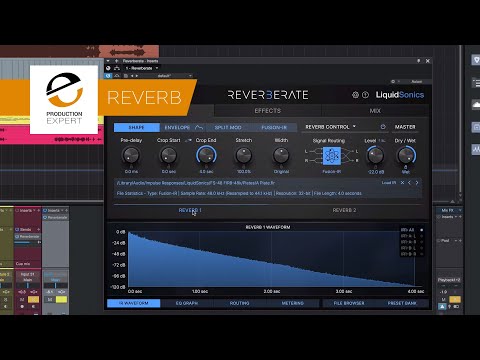The width and height of the screenshot is (480, 360).
Task: Click the plus icon in plugin title bar
Action: click(x=117, y=61)
